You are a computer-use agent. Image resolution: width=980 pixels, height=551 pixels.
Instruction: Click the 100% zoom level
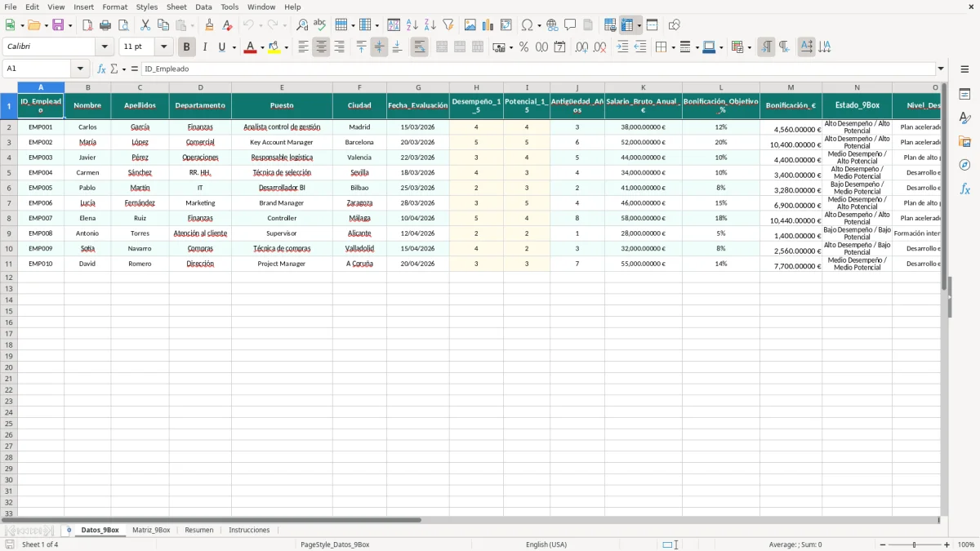coord(965,544)
